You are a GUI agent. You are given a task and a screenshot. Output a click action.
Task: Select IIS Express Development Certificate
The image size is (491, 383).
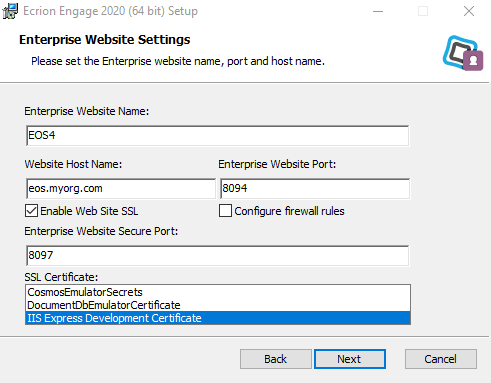(218, 318)
